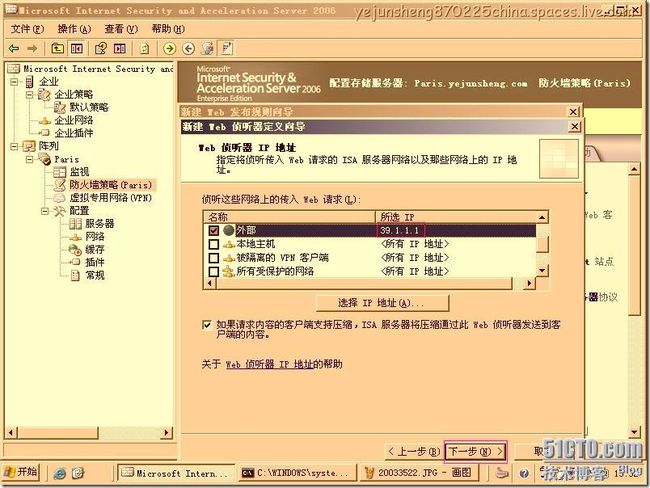This screenshot has height=488, width=650.
Task: Click the 上一步(B) button
Action: (414, 451)
